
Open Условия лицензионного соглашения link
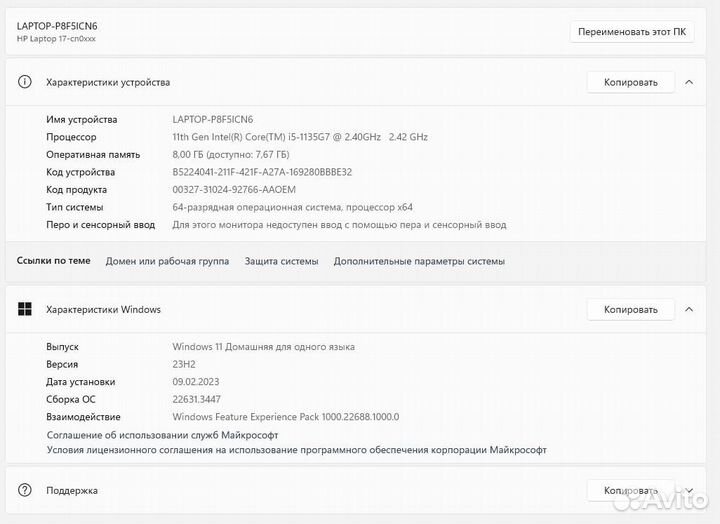297,450
